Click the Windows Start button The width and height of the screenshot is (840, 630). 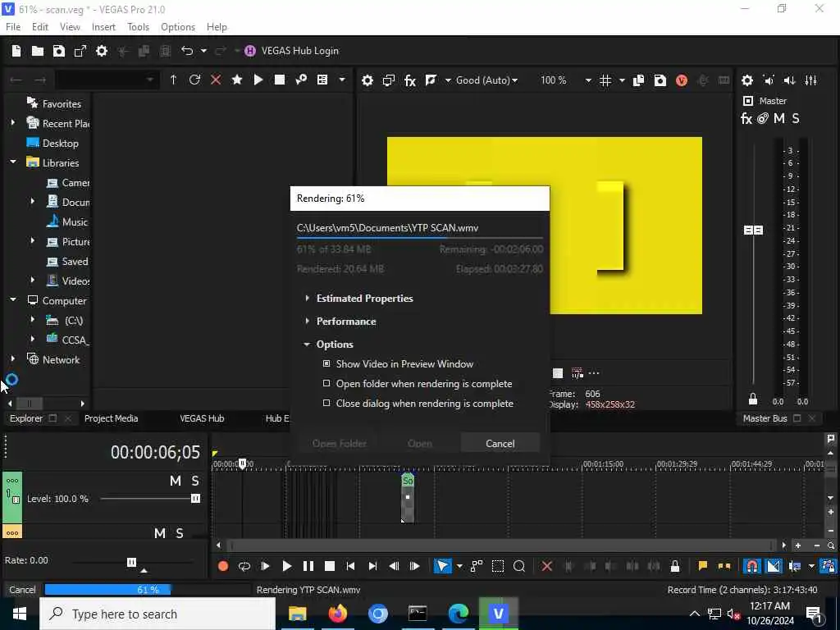pos(20,614)
